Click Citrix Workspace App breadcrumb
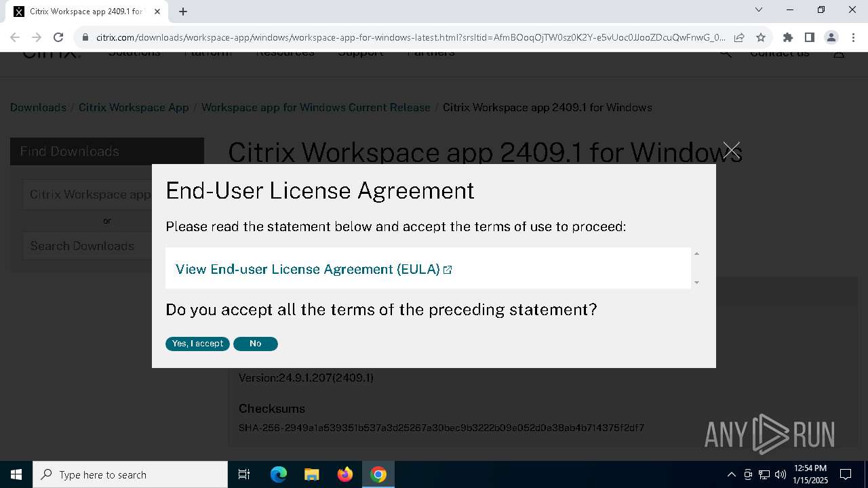868x488 pixels. click(134, 107)
